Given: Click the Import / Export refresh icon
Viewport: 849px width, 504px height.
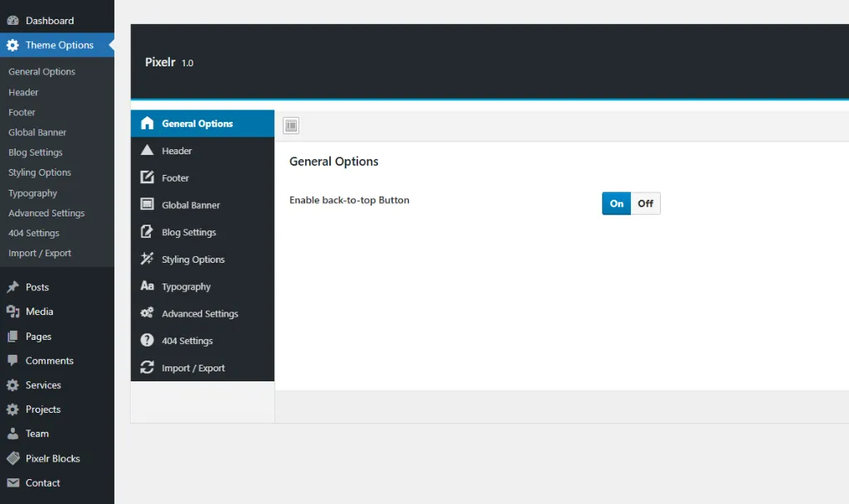Looking at the screenshot, I should [x=148, y=368].
